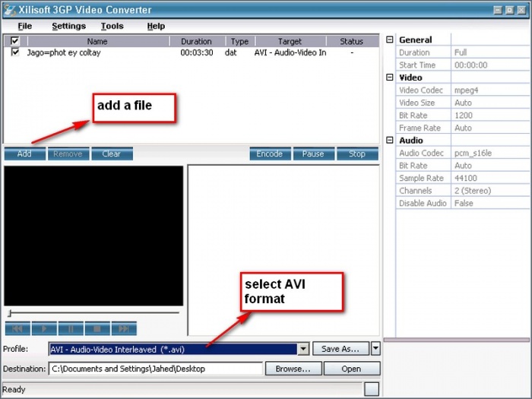Click the black video preview area
The image size is (532, 399).
93,236
